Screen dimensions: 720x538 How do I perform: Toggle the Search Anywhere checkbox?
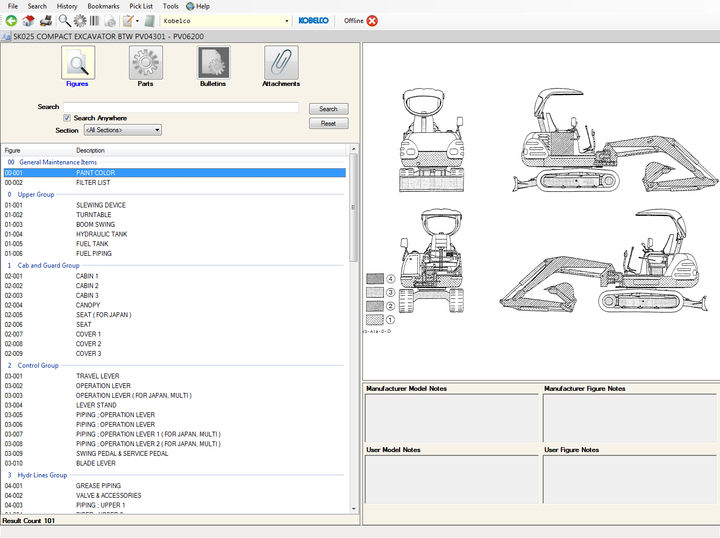[x=67, y=118]
